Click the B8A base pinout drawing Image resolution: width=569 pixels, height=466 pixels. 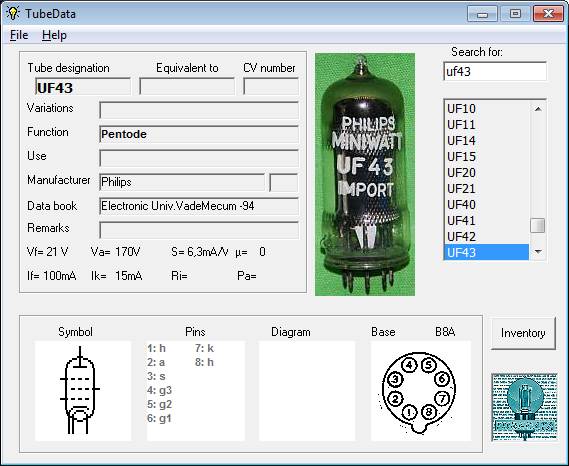point(421,391)
